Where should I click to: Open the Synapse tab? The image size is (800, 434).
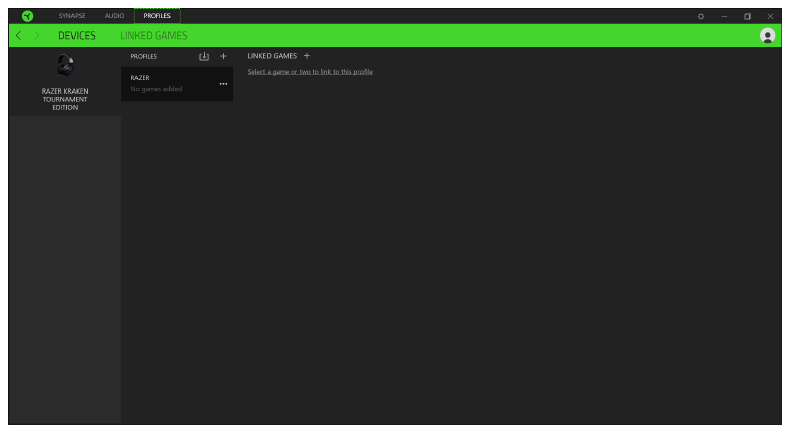[72, 16]
